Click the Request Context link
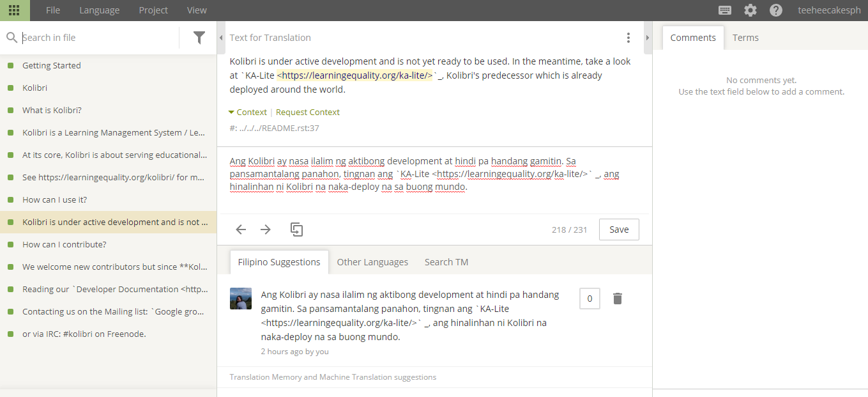 click(308, 112)
